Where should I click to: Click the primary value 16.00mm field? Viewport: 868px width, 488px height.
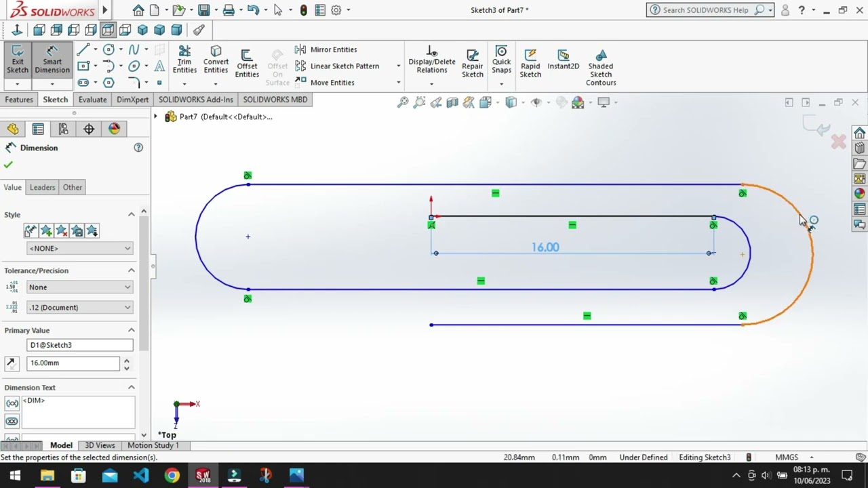[x=73, y=363]
